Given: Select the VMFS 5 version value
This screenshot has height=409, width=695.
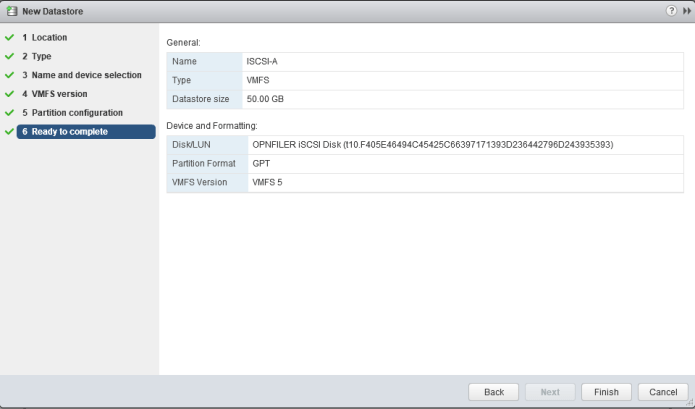Looking at the screenshot, I should 267,182.
